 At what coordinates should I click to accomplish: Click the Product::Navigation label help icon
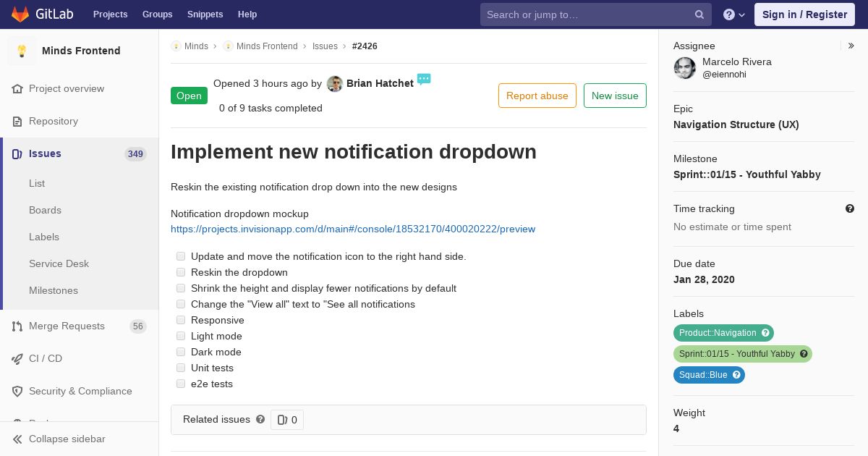(765, 333)
